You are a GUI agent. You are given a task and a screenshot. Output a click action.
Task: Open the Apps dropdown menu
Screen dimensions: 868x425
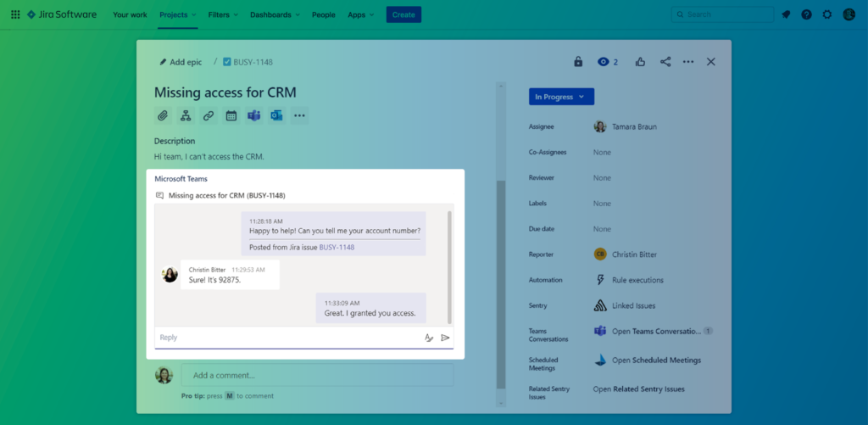coord(361,15)
